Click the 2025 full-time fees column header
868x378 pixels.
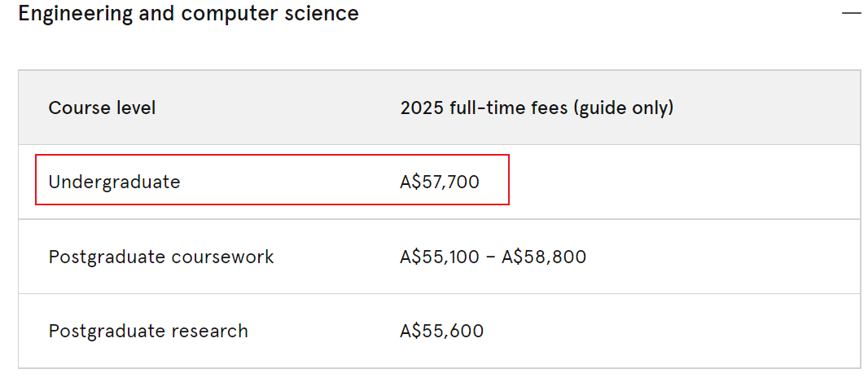tap(537, 108)
